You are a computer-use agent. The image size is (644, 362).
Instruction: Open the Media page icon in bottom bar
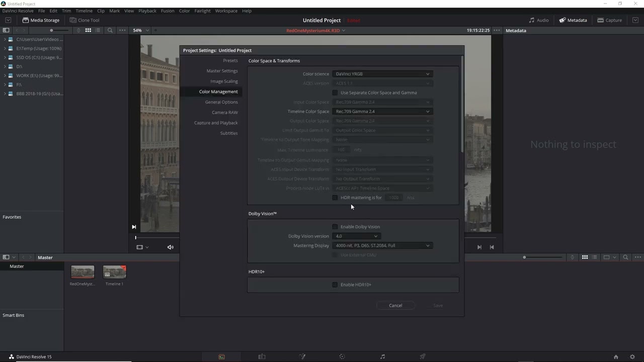(221, 356)
